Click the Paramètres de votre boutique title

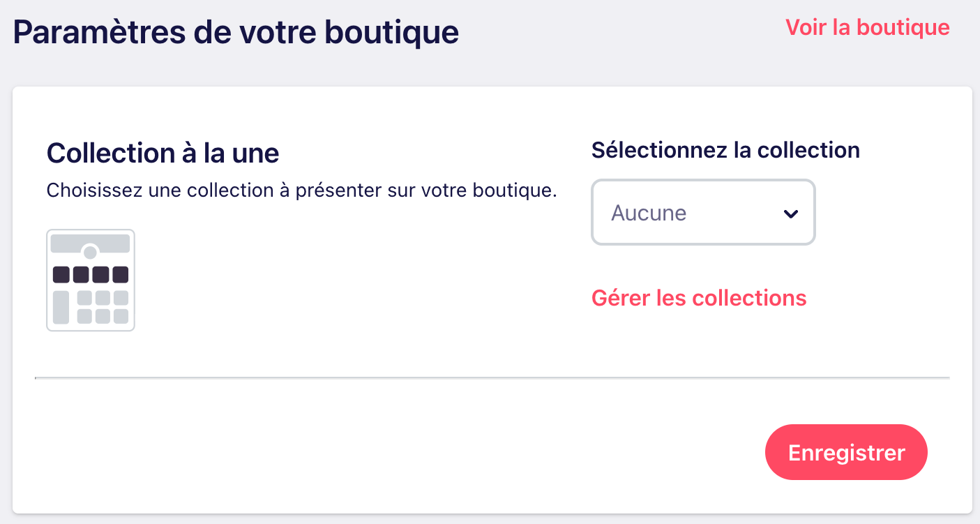coord(235,31)
